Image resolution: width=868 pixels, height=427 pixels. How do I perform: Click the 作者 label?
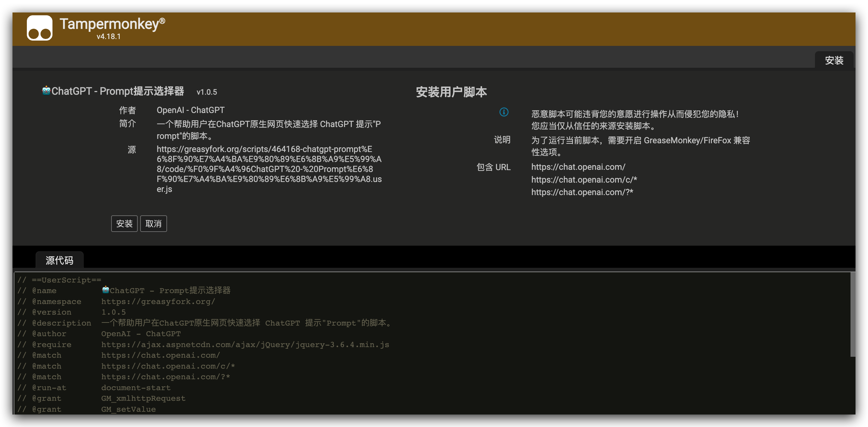[127, 110]
